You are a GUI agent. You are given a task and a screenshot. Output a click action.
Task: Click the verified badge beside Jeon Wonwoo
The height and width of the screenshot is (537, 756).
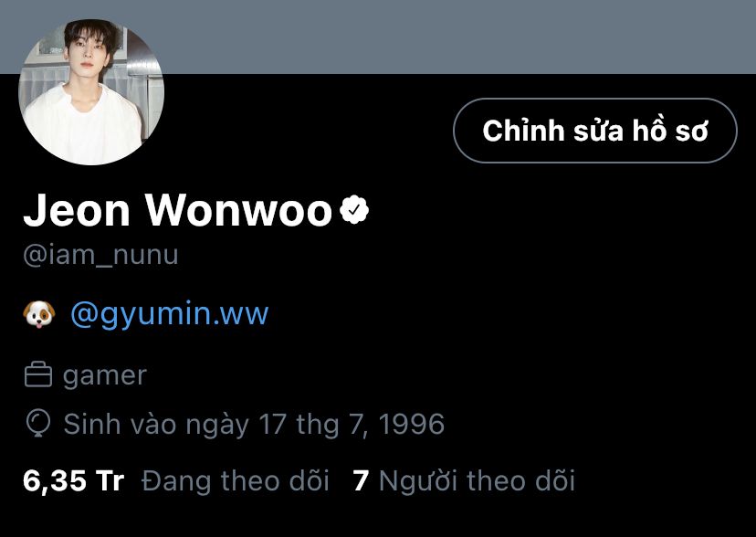click(x=354, y=210)
